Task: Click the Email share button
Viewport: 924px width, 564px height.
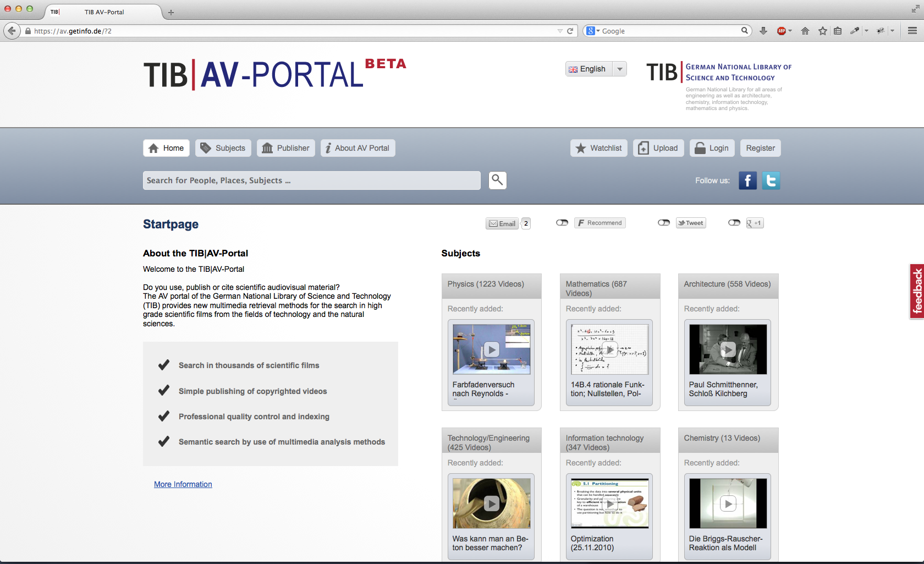Action: [x=502, y=223]
